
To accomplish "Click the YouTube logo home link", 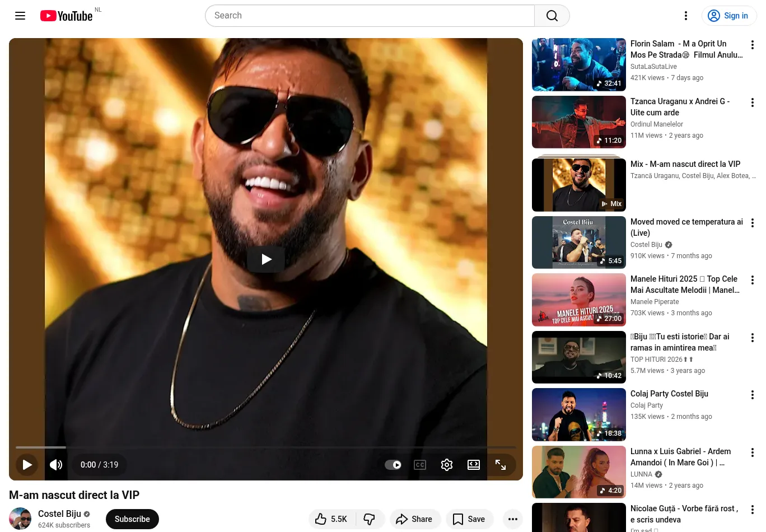I will coord(67,16).
